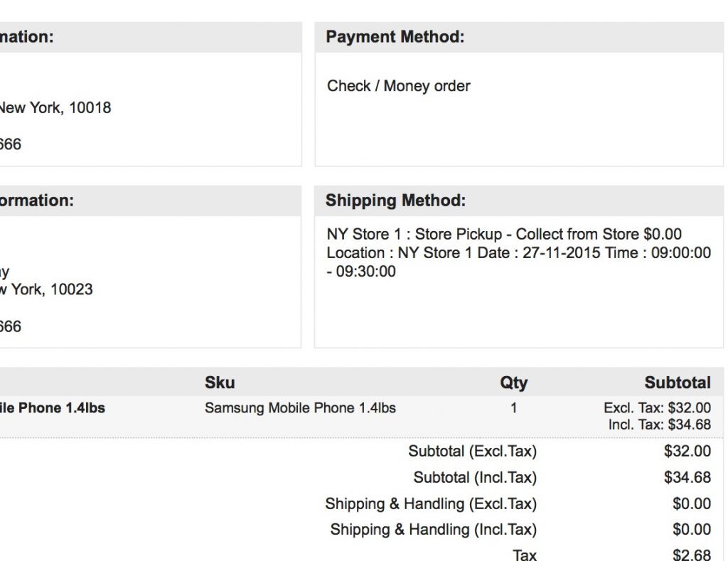Click the Subtotal (Incl.Tax) totals label
The width and height of the screenshot is (728, 561).
(475, 477)
